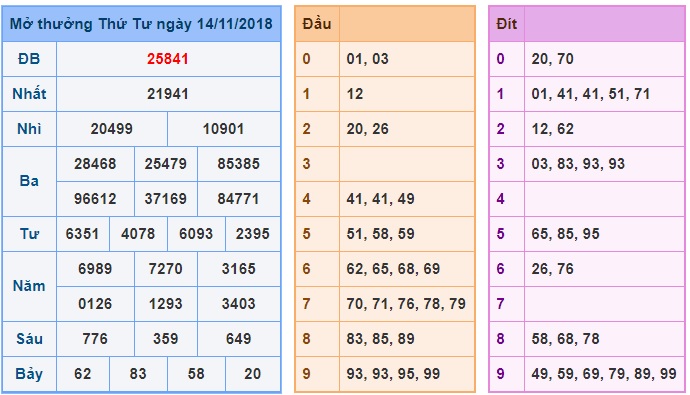Screen dimensions: 690x395
Task: Select Nhì prize number 10901
Action: pos(223,129)
